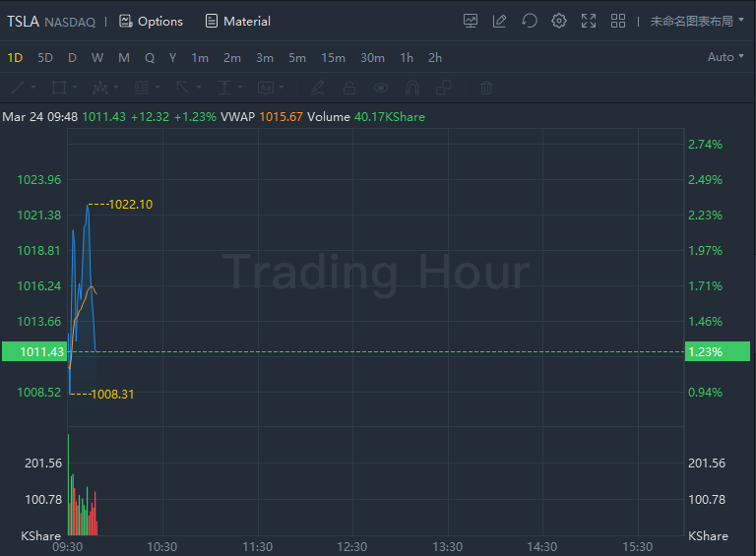The image size is (756, 556).
Task: Click the VWAP value 1015.67
Action: pos(282,117)
